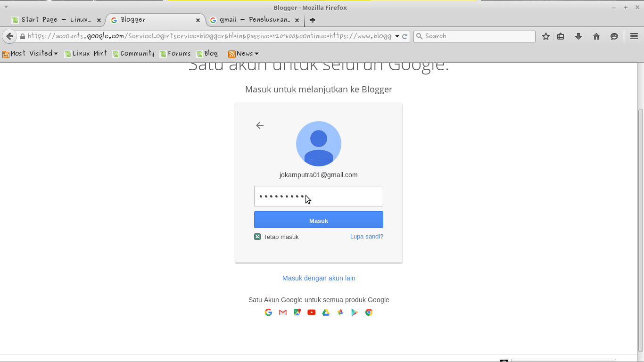Click the back arrow in login card

tap(260, 125)
